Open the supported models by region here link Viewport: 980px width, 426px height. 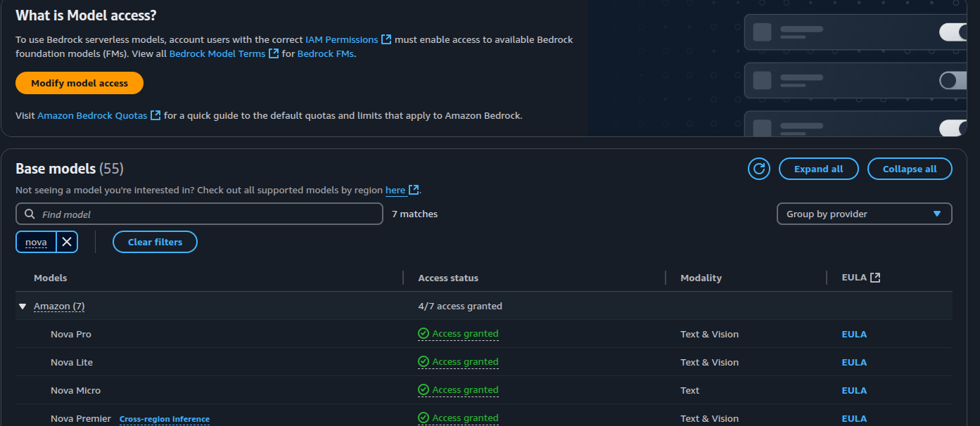tap(395, 190)
